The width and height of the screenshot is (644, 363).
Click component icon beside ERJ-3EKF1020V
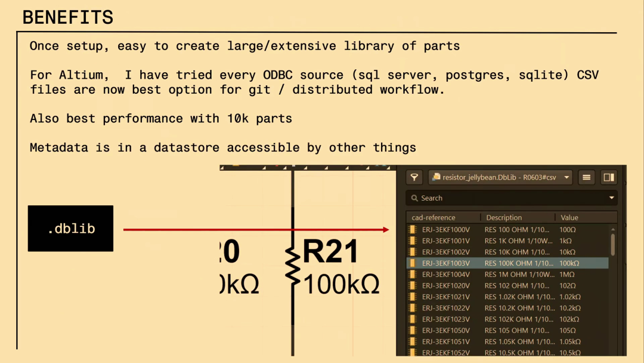[x=413, y=286]
